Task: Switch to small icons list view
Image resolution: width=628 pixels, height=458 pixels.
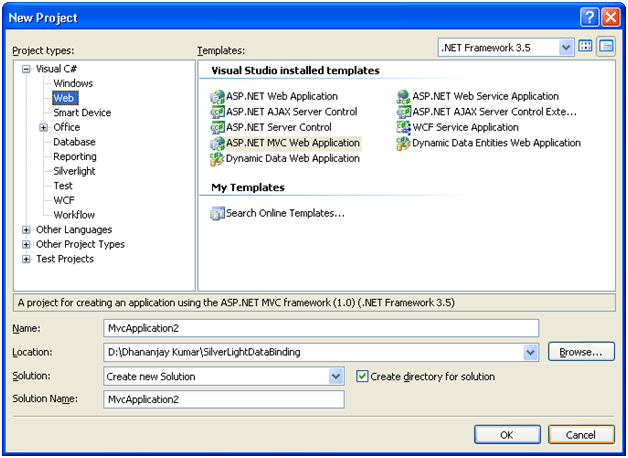Action: (606, 47)
